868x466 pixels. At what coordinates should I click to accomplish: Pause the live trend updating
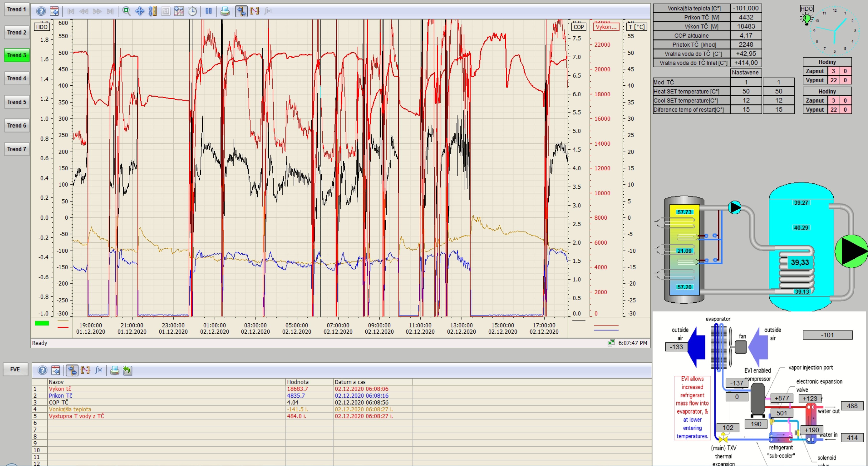tap(209, 11)
